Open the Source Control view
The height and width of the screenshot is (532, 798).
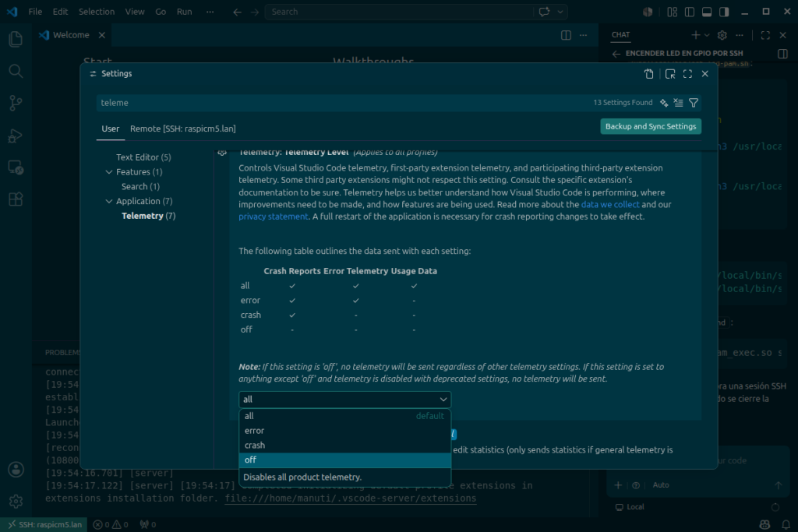16,104
